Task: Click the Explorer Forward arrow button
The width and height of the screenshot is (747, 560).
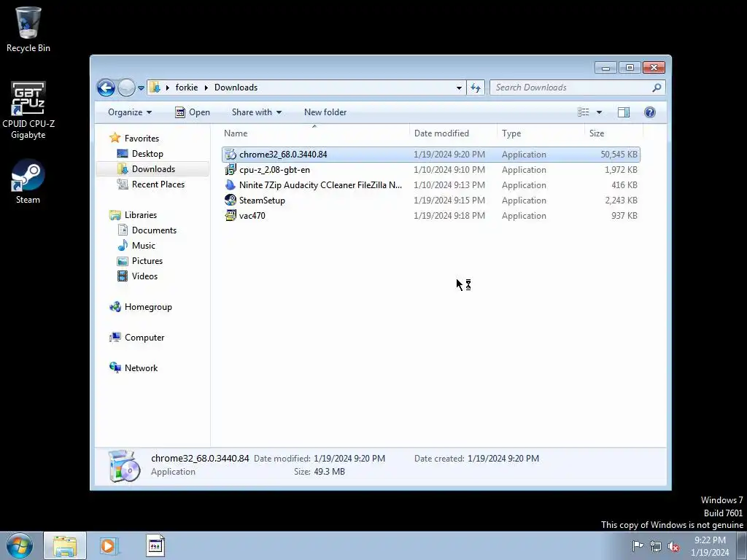Action: [126, 87]
